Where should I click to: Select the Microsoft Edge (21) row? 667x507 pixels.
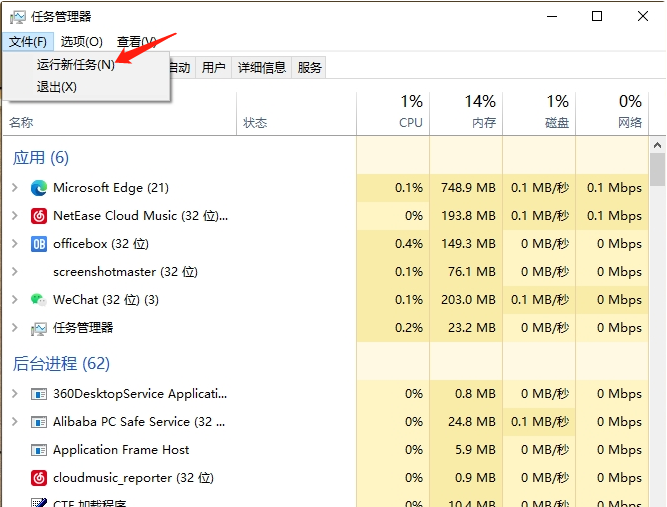pos(326,188)
